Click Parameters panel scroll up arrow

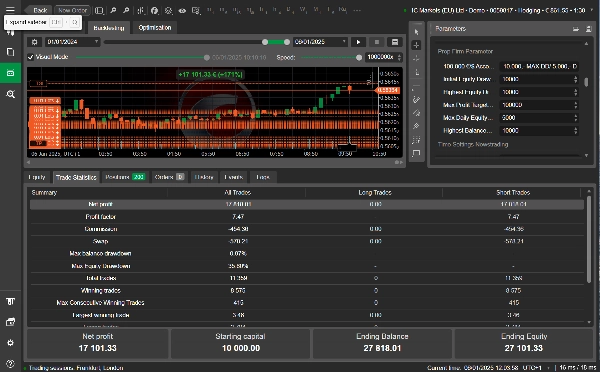tap(586, 44)
